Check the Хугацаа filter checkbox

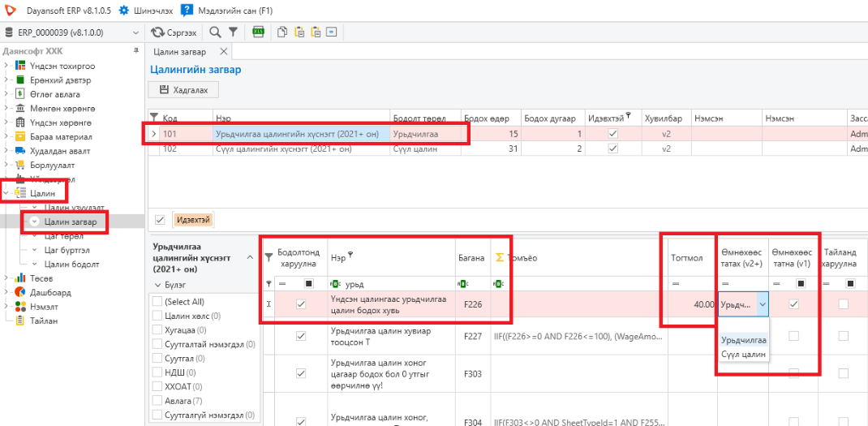point(157,330)
